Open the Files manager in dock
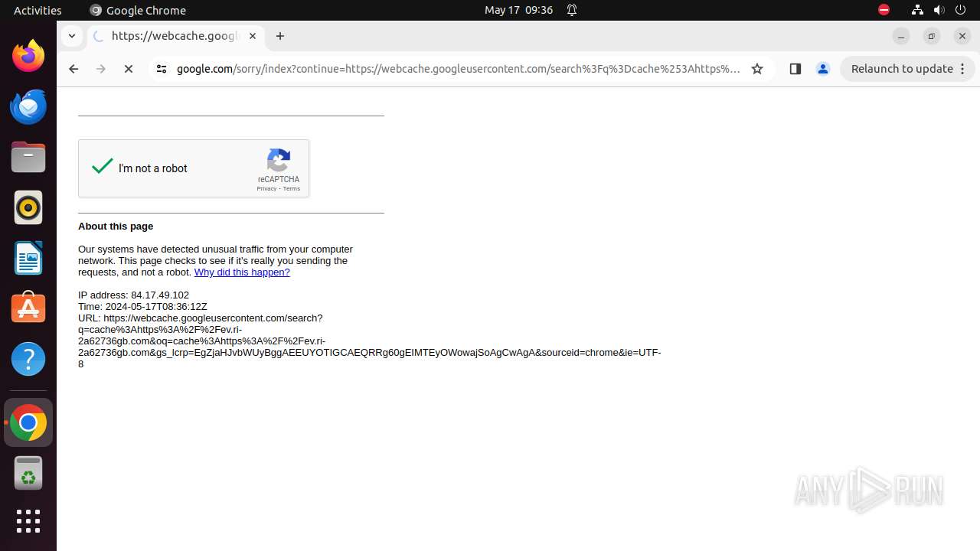980x551 pixels. tap(28, 158)
